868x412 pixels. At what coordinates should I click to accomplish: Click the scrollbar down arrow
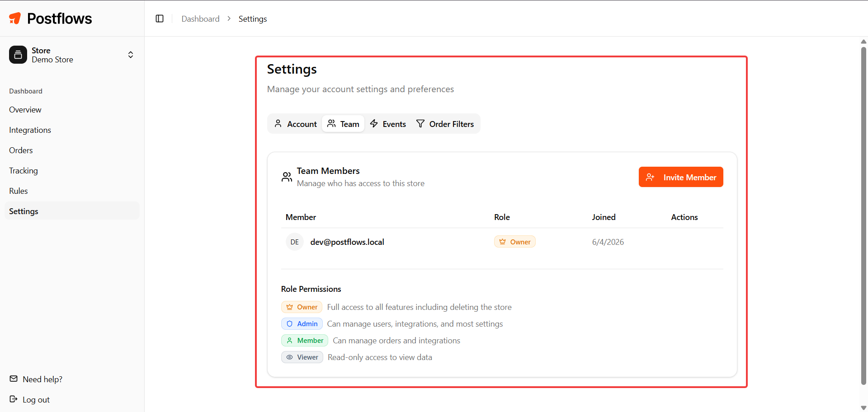point(863,408)
